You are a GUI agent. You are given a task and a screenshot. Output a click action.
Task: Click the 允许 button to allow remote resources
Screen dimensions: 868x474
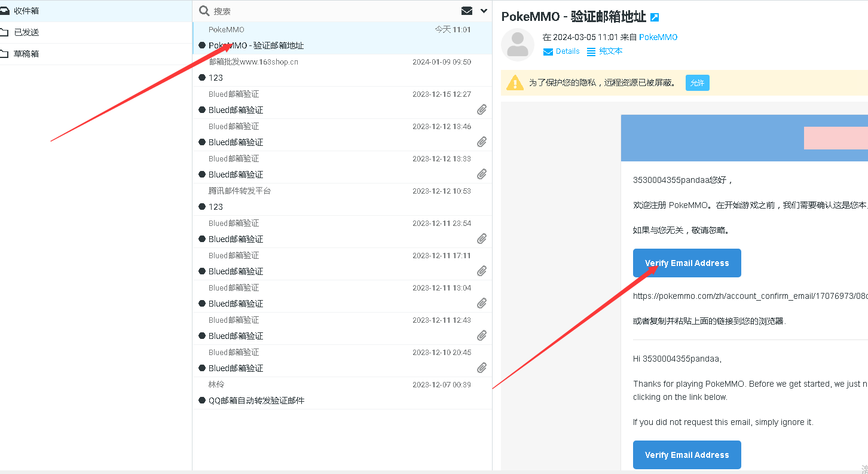click(x=698, y=83)
